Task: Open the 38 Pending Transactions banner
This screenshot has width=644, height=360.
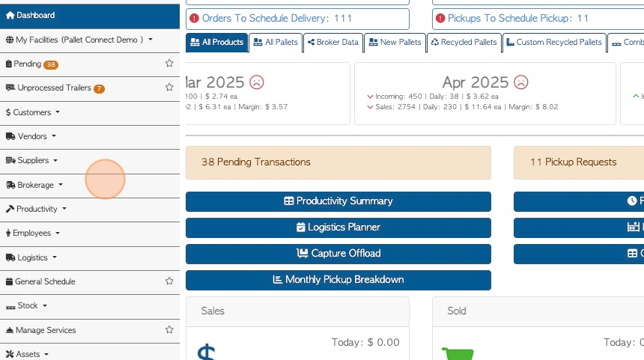Action: [338, 162]
